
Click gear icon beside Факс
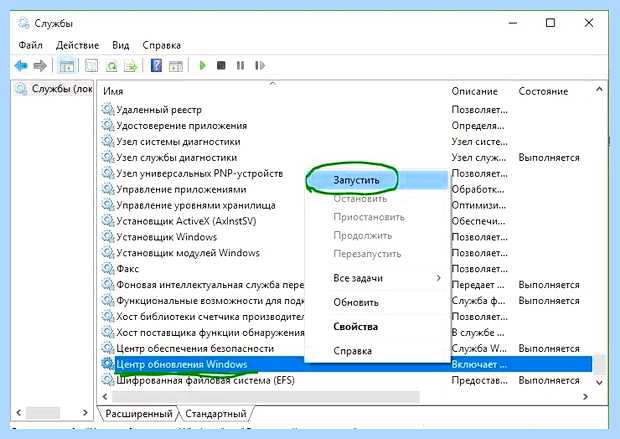click(x=108, y=269)
